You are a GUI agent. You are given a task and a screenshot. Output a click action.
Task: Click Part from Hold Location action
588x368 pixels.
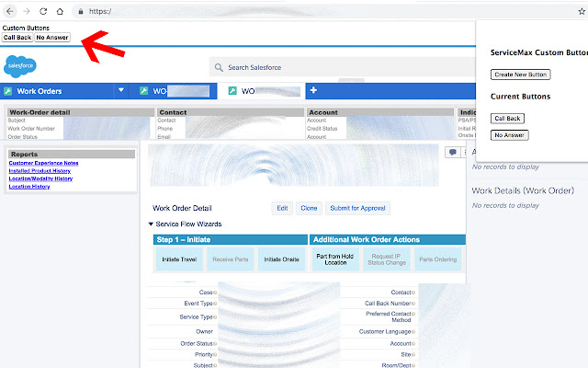(335, 259)
